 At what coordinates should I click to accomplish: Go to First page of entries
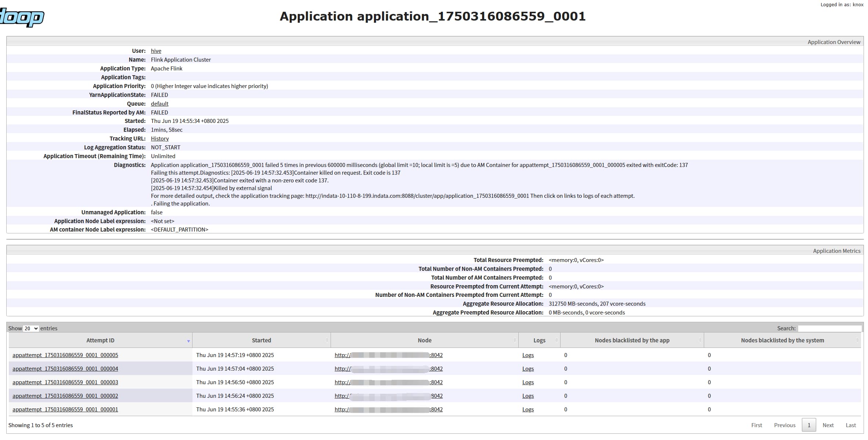tap(756, 425)
